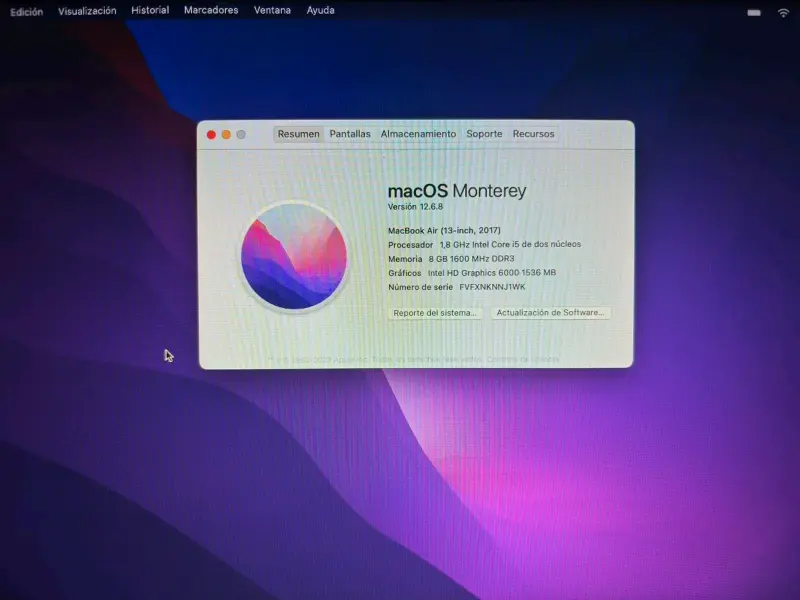Image resolution: width=800 pixels, height=600 pixels.
Task: Close the About This Mac window
Action: click(x=211, y=135)
